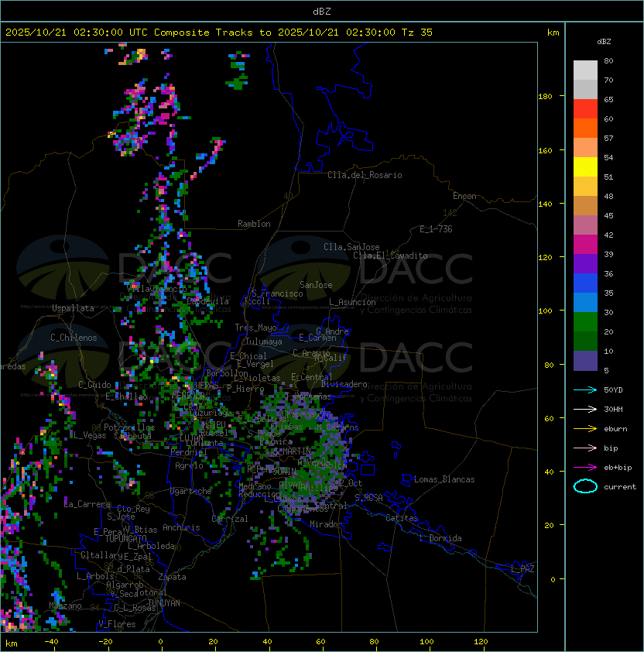The width and height of the screenshot is (644, 652).
Task: Click the '180' km vertical axis tick
Action: [x=545, y=96]
